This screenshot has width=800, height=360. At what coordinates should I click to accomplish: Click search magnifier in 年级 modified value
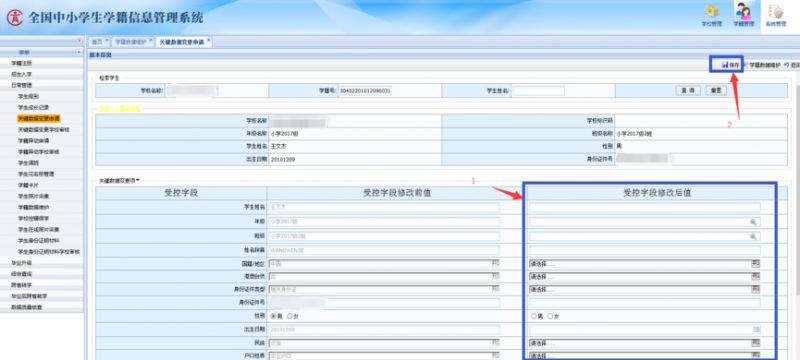point(753,222)
